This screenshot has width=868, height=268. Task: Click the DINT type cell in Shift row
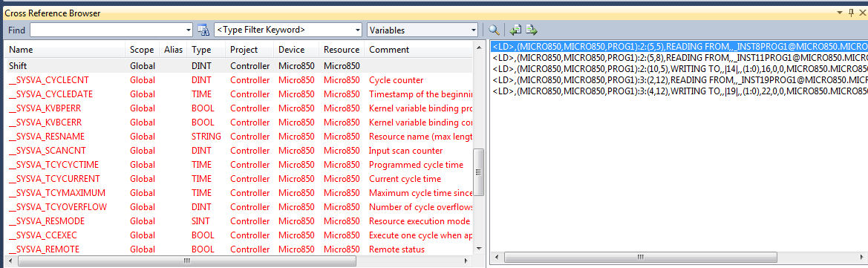tap(201, 66)
